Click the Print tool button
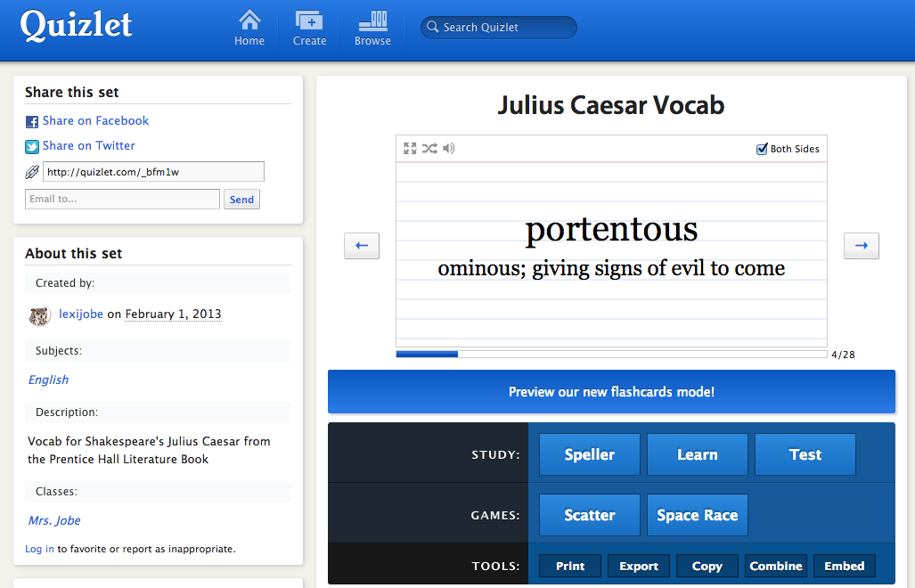This screenshot has width=915, height=588. tap(570, 566)
